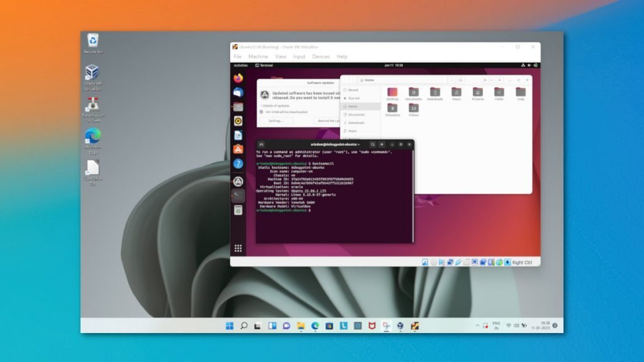Screen dimensions: 644x362
Task: Click the Settings button in Software Updater
Action: pos(276,120)
